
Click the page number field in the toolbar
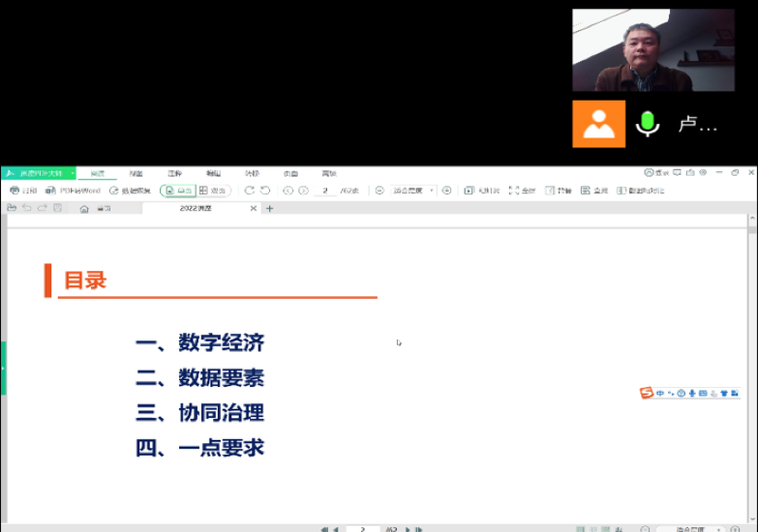(x=325, y=191)
